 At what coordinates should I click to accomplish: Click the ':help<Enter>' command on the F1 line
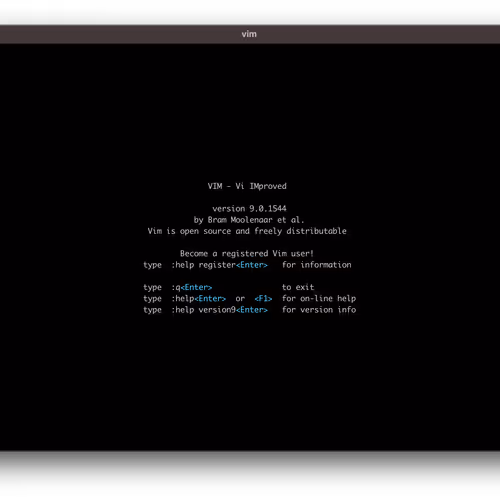pyautogui.click(x=199, y=299)
